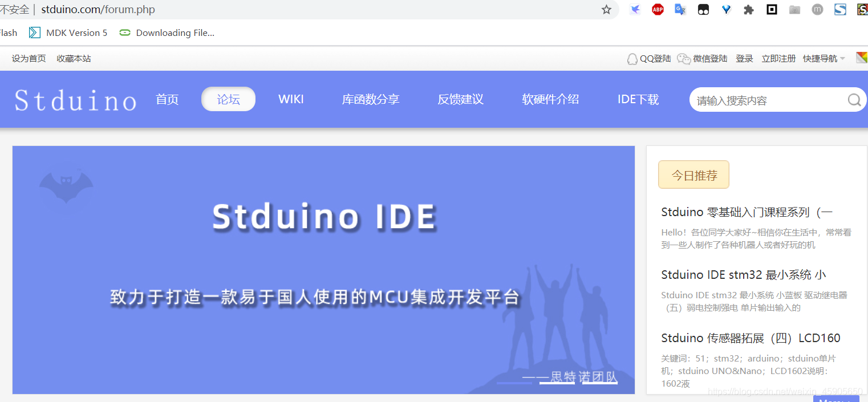
Task: Click the Stduino logo in the navbar
Action: [75, 100]
